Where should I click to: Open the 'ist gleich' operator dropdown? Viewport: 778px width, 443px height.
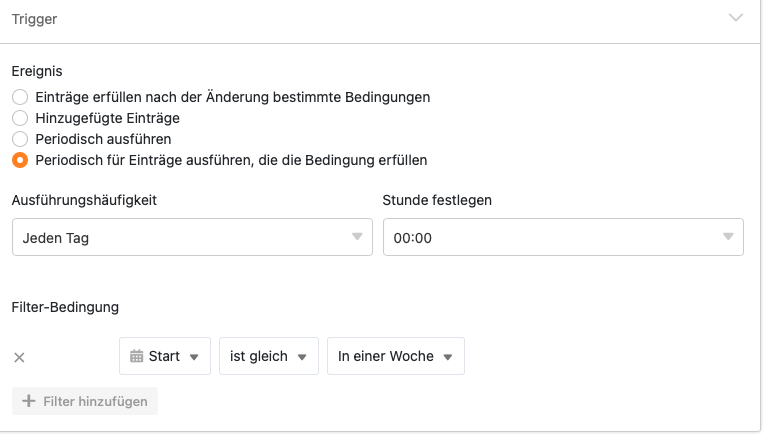268,356
